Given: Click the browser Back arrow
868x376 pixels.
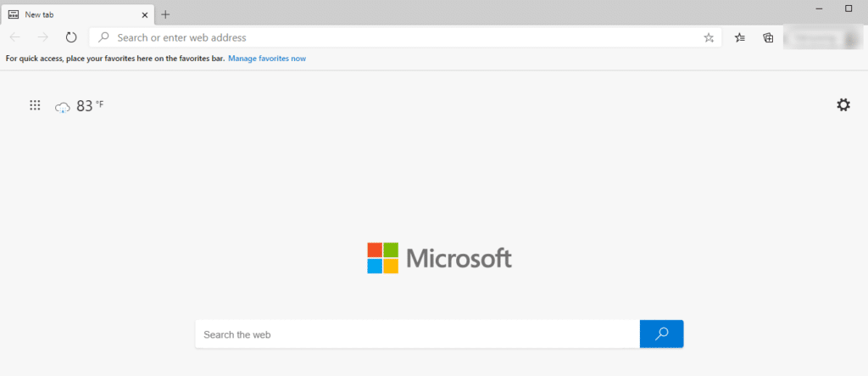Looking at the screenshot, I should point(15,37).
